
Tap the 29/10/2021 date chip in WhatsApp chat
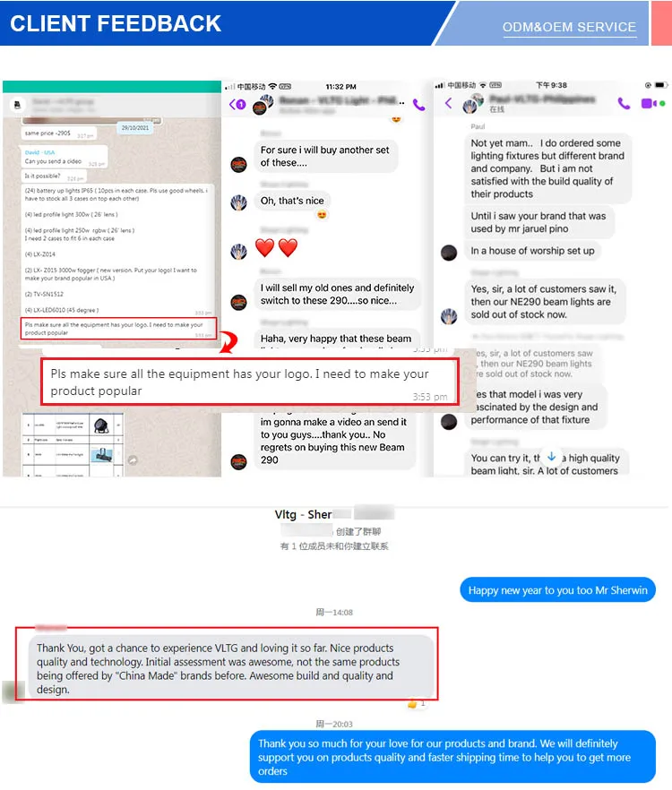pos(135,127)
